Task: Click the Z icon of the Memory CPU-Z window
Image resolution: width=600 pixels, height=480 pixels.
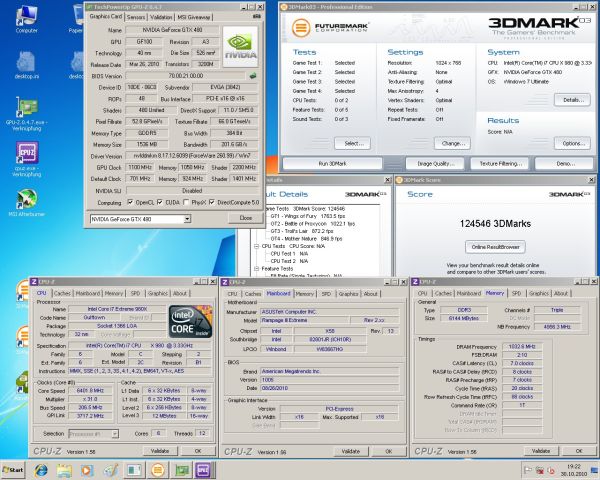Action: [415, 282]
